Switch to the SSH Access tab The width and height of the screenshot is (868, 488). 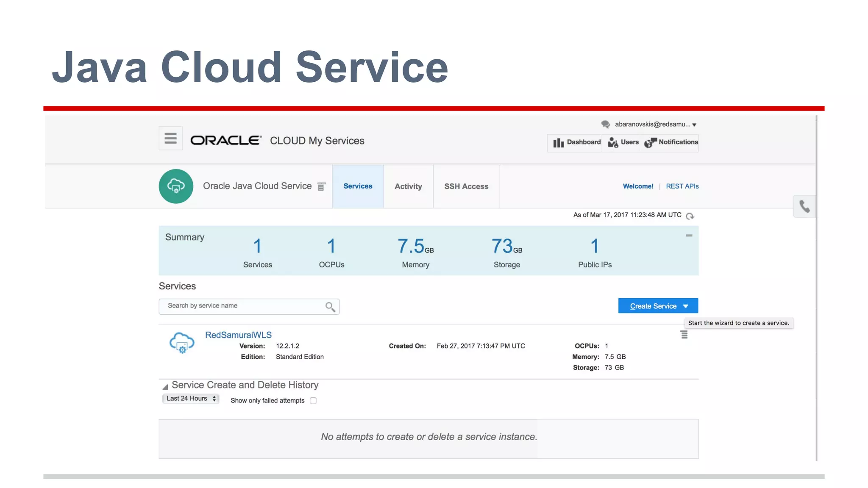(466, 186)
